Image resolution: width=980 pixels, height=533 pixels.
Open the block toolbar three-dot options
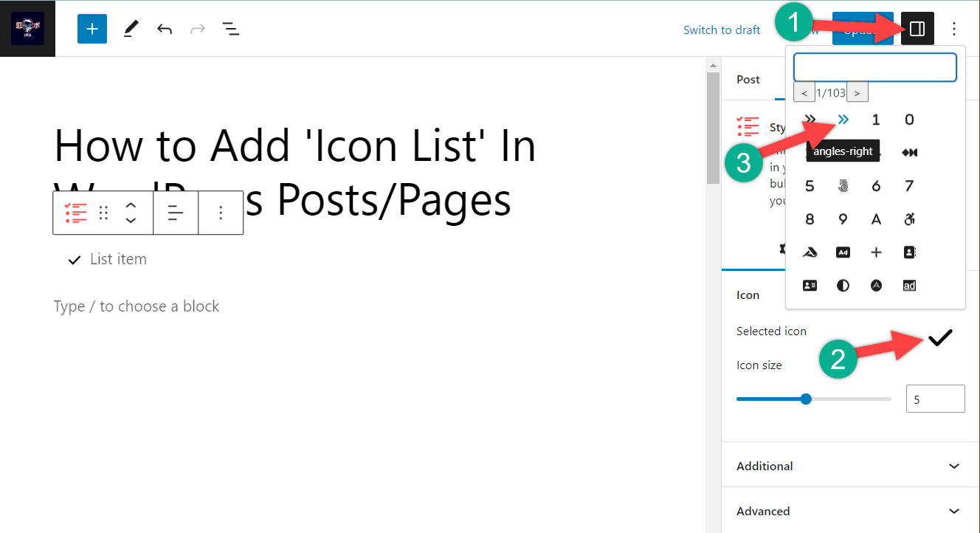point(221,213)
